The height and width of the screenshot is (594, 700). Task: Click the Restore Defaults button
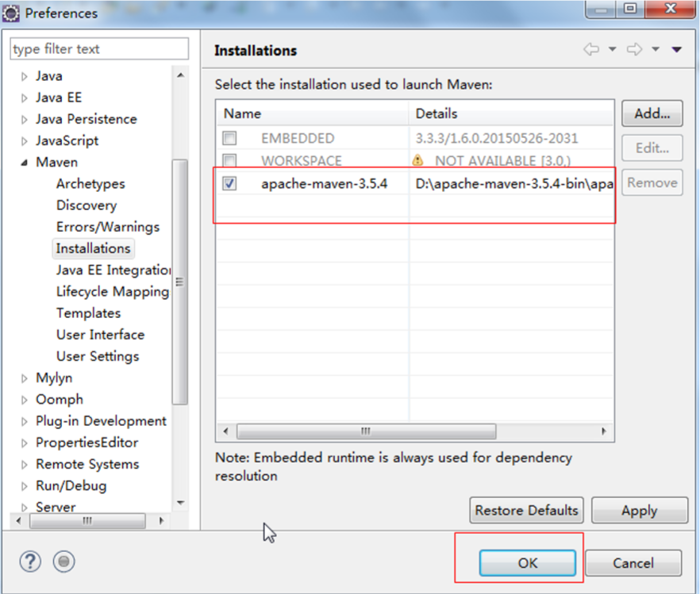[526, 510]
